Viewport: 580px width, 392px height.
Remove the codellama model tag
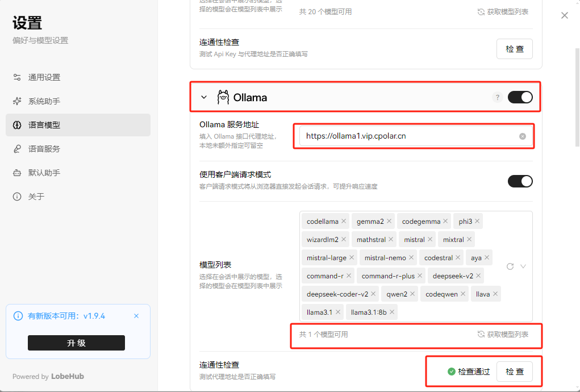click(344, 221)
